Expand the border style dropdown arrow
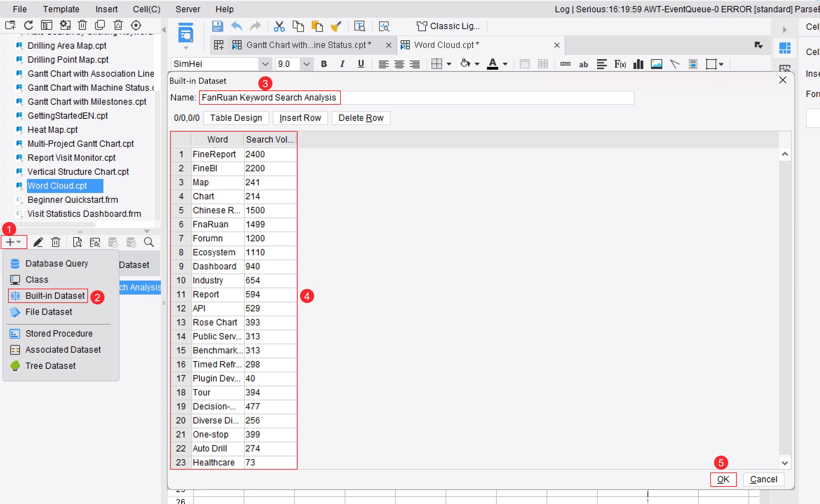This screenshot has height=504, width=820. click(x=449, y=64)
